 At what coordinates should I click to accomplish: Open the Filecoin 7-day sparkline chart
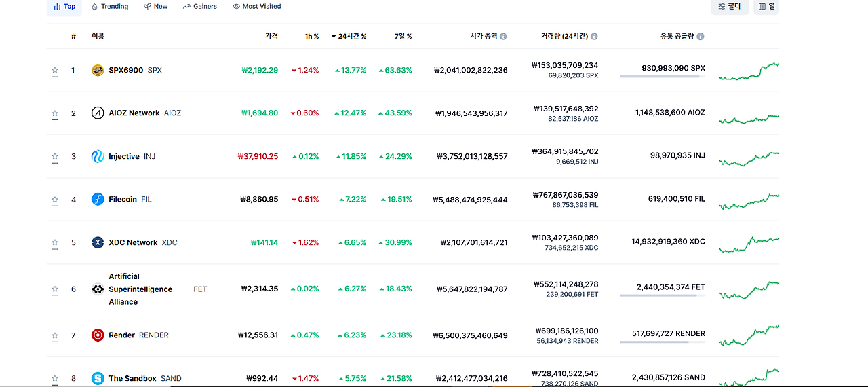point(749,201)
